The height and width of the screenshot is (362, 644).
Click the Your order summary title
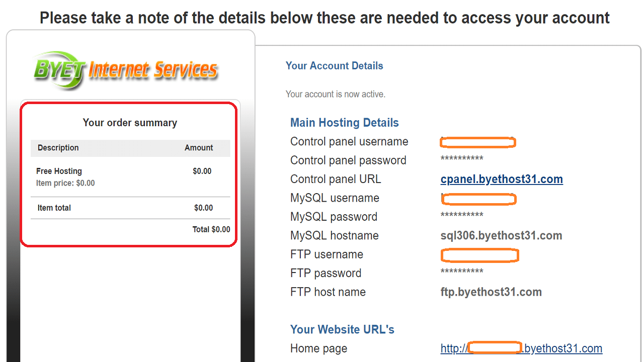coord(130,123)
